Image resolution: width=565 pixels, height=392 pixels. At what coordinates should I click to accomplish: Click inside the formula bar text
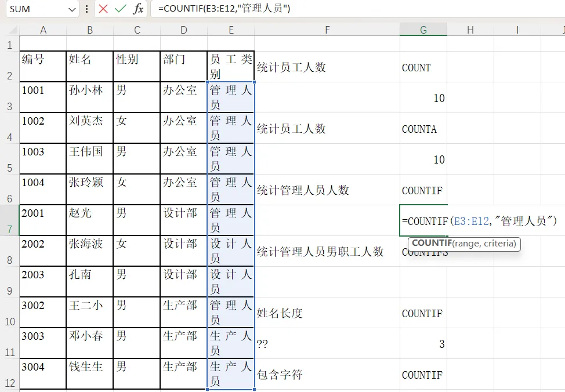point(224,9)
